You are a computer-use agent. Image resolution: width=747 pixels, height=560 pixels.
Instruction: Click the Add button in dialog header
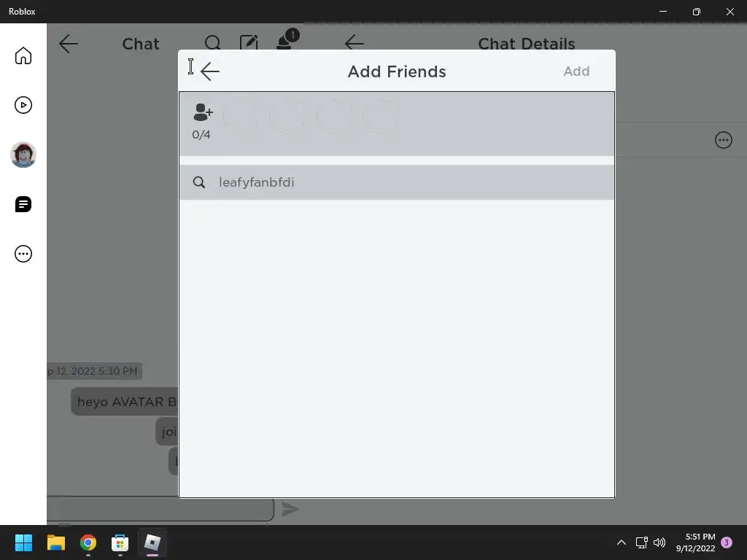(576, 71)
